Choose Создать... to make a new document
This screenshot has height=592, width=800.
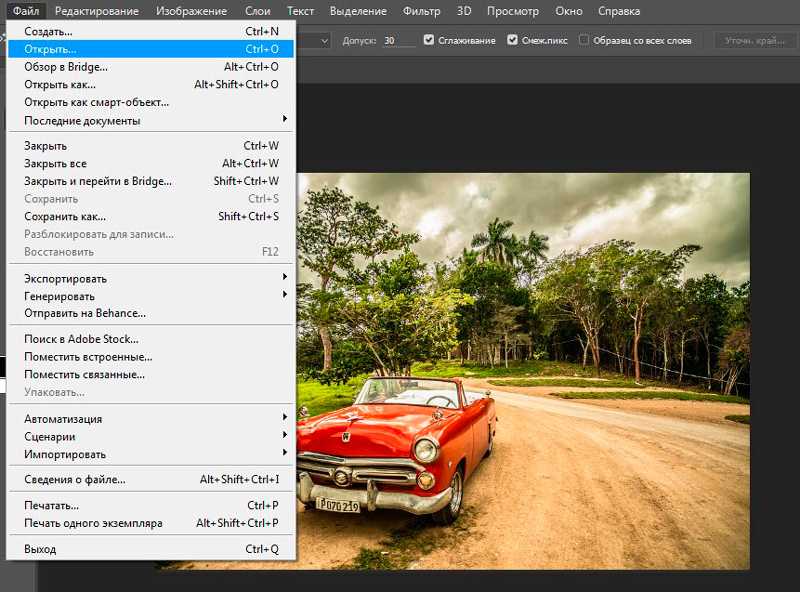point(151,32)
